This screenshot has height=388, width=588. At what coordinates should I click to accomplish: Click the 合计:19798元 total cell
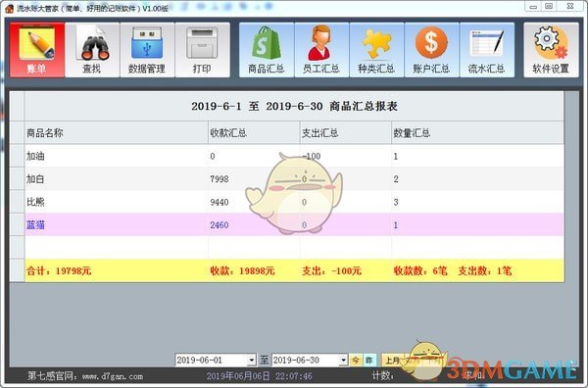point(117,270)
